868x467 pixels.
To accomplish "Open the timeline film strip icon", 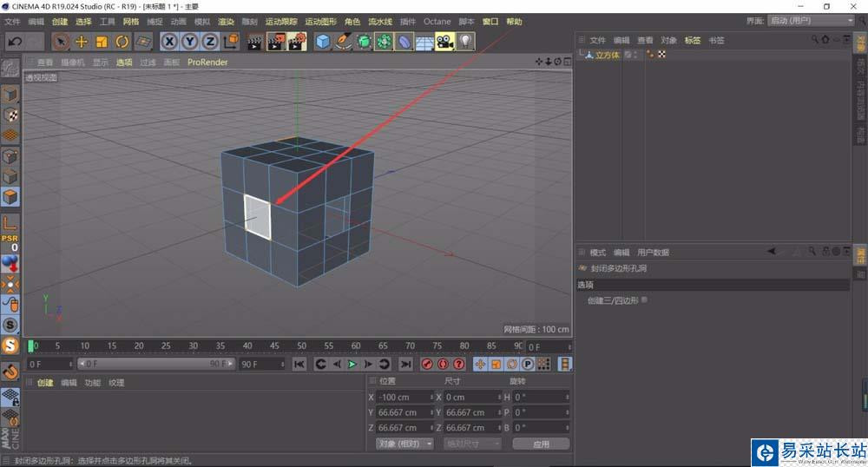I will (x=565, y=364).
